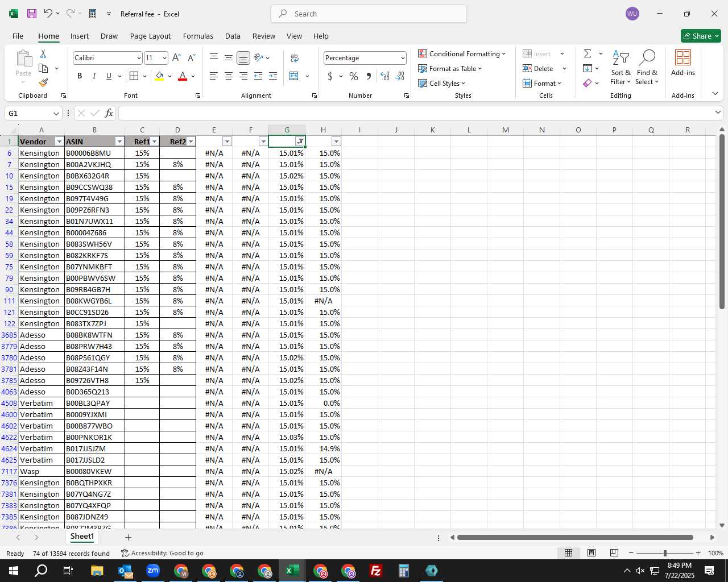Switch to Page Layout view
Image resolution: width=728 pixels, height=582 pixels.
[591, 553]
